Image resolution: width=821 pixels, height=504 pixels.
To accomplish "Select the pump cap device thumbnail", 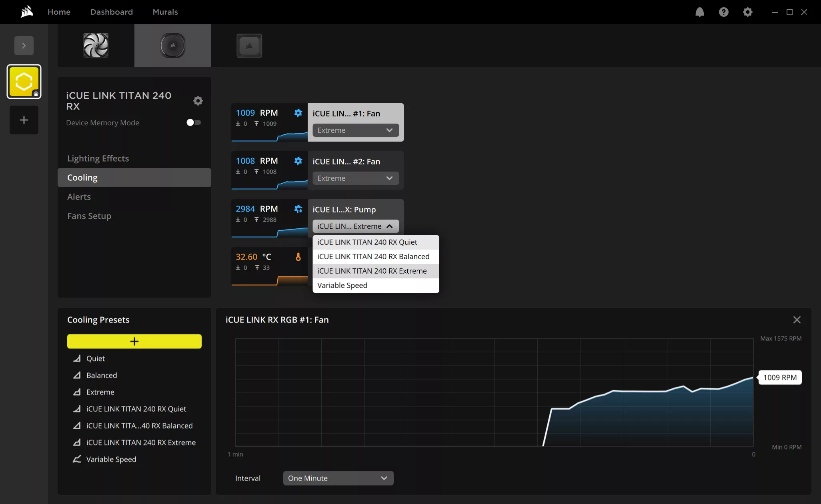I will (x=173, y=46).
